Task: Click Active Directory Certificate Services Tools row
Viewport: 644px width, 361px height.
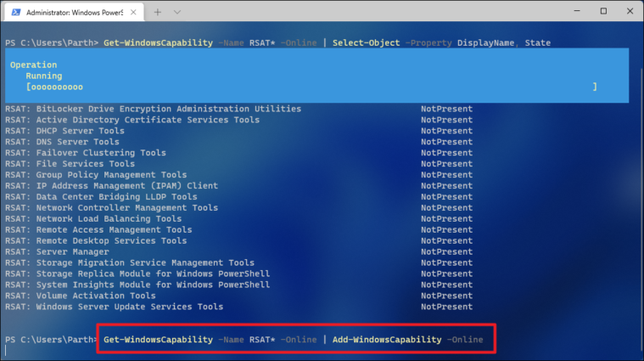Action: (239, 120)
